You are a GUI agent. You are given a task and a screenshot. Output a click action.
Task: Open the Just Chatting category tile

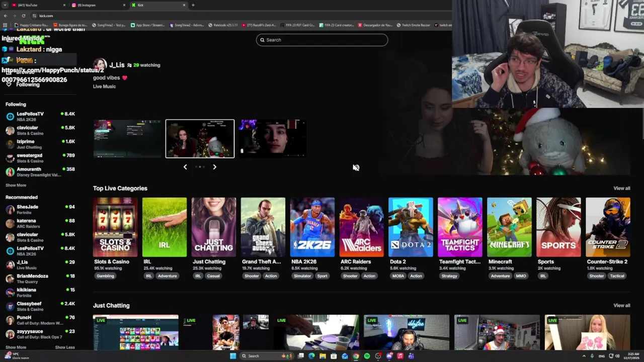point(214,227)
